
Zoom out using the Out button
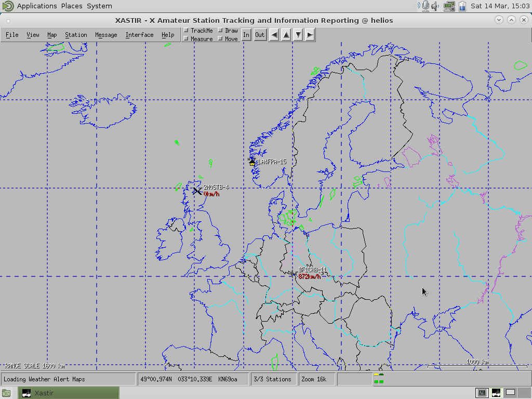[260, 34]
